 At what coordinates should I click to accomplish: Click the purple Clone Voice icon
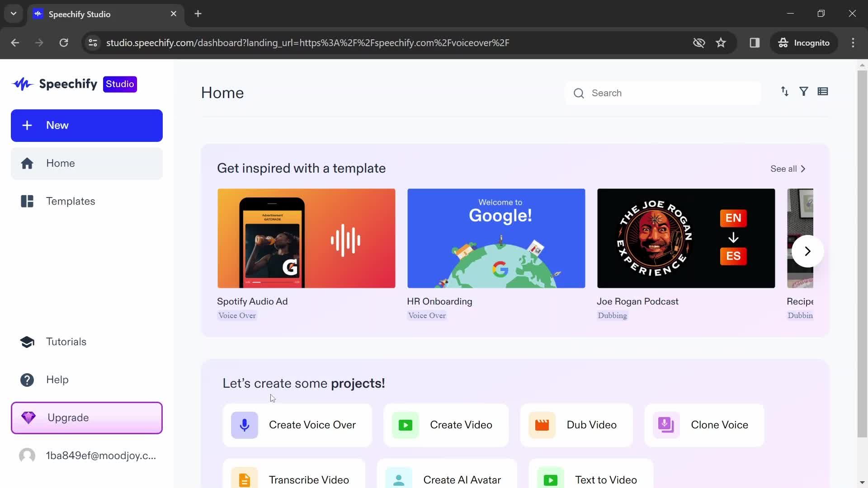[666, 425]
